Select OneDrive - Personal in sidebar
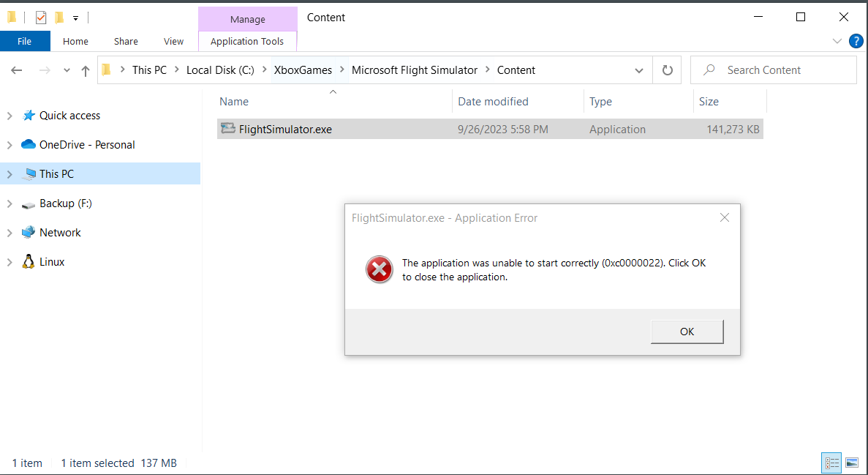The width and height of the screenshot is (868, 475). (x=87, y=145)
